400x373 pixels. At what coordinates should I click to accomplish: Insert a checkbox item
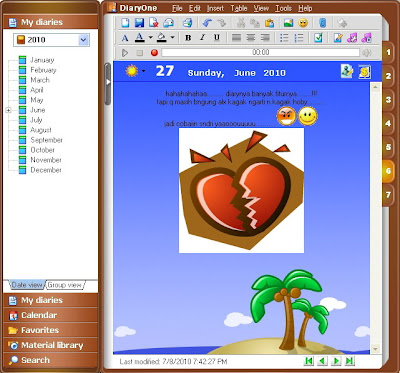click(318, 38)
